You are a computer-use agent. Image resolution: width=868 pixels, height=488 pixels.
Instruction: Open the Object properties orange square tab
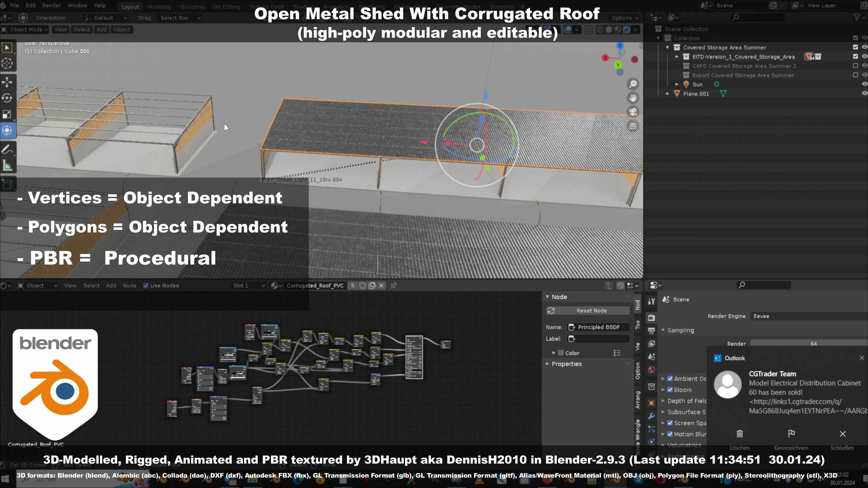click(x=651, y=403)
